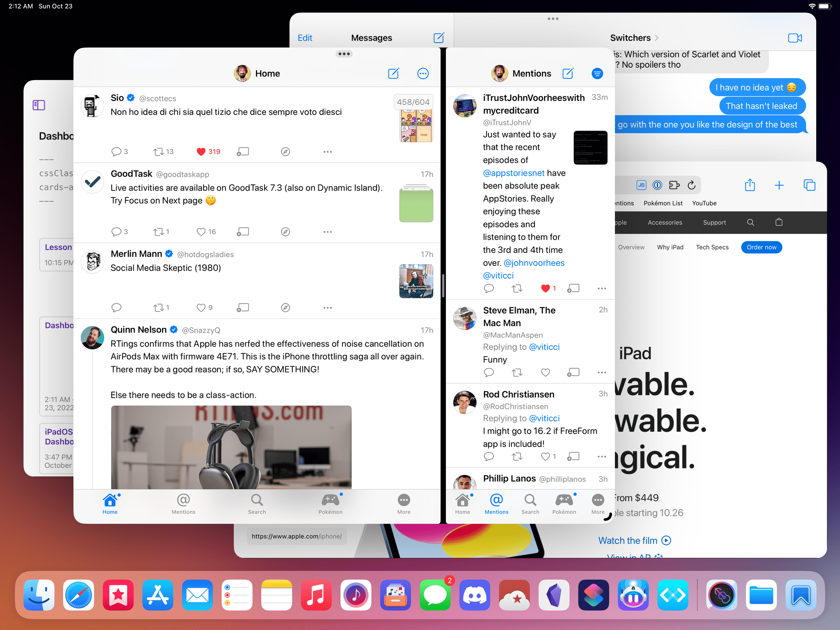This screenshot has width=840, height=630.
Task: Tap the compose new tweet button
Action: coord(393,73)
